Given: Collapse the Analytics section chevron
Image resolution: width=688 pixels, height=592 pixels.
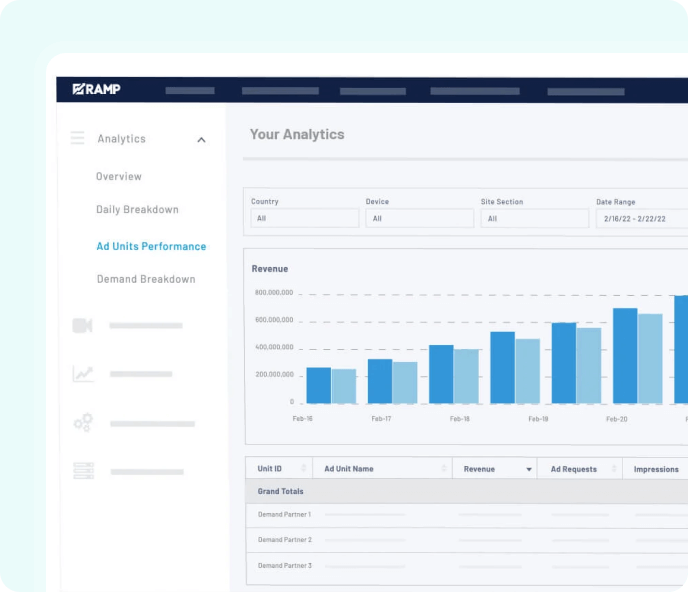Looking at the screenshot, I should (201, 140).
